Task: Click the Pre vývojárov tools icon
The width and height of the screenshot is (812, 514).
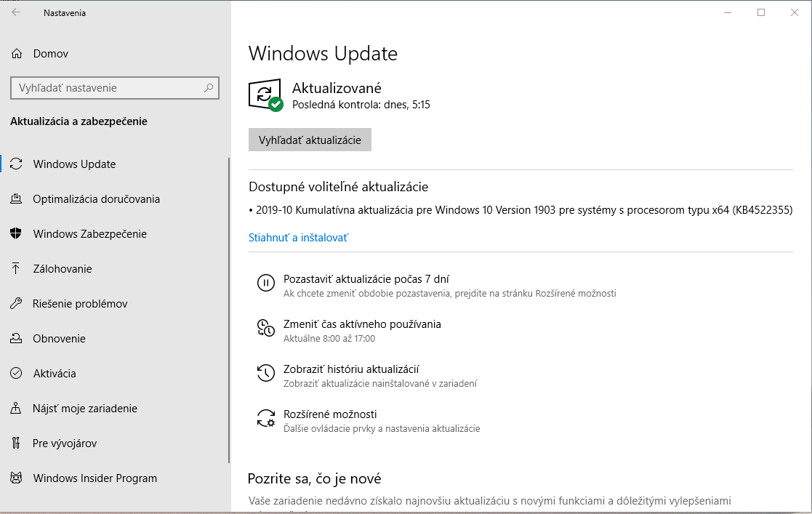Action: pyautogui.click(x=16, y=443)
